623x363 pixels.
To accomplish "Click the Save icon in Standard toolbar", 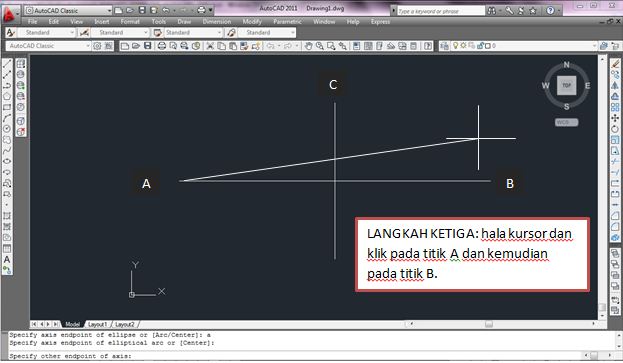I will click(x=147, y=46).
